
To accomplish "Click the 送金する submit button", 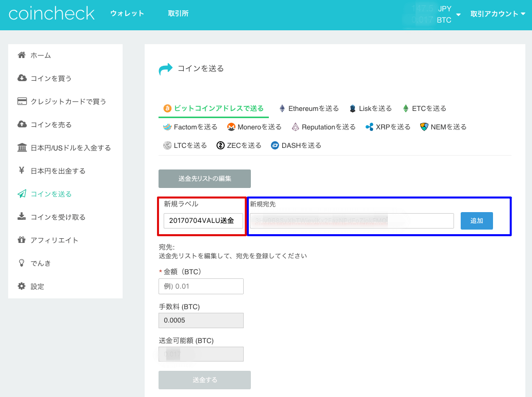I will (205, 380).
